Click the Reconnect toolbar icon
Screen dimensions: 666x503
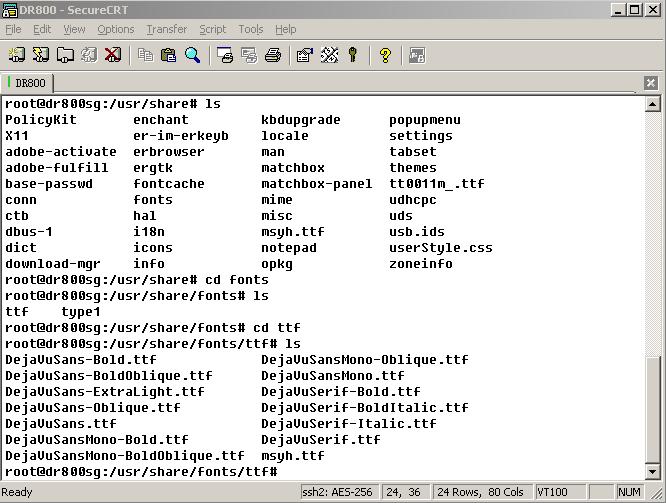click(x=89, y=55)
